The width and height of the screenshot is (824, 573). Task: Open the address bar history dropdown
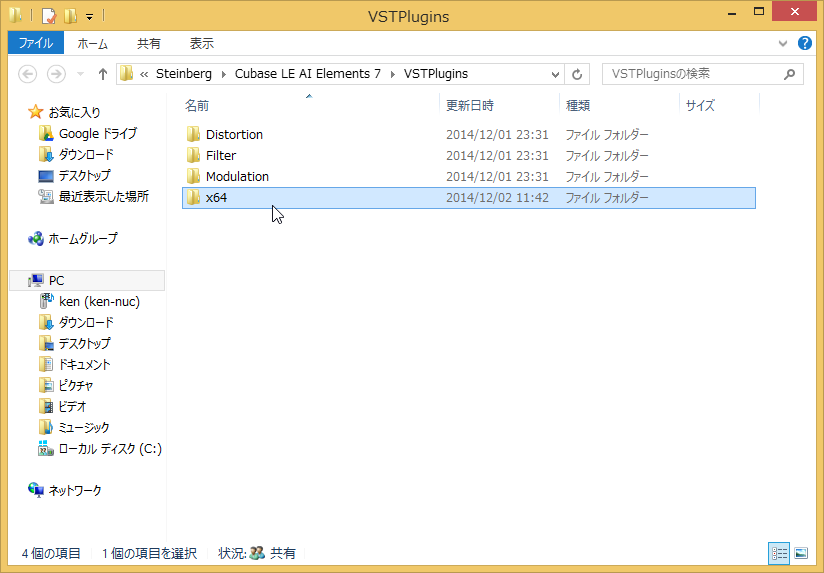555,74
